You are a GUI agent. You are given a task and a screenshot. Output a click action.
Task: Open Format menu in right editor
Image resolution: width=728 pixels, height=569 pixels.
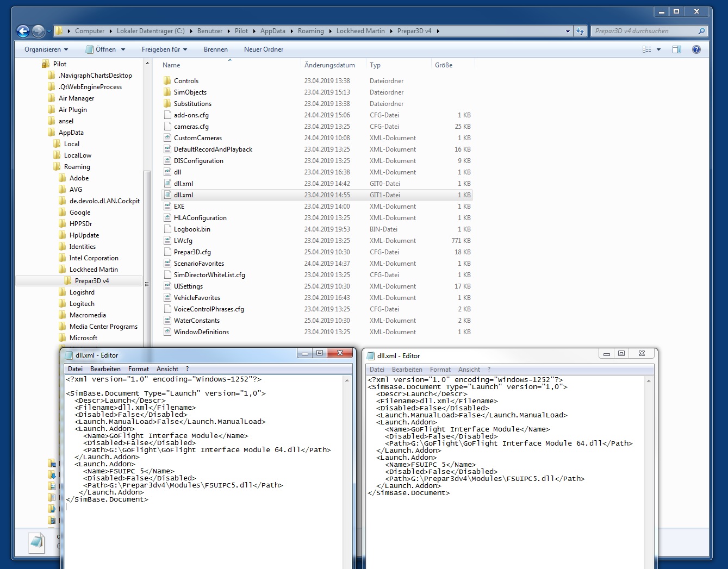[440, 370]
